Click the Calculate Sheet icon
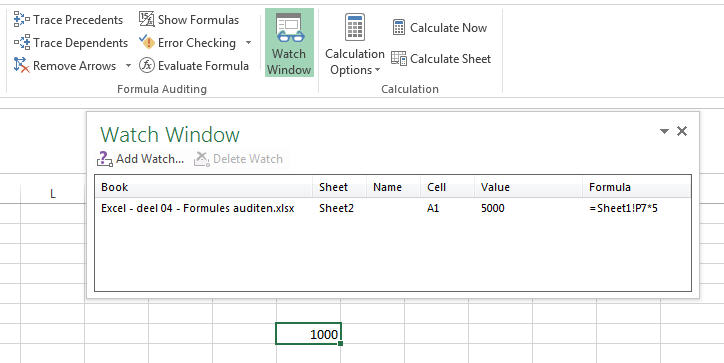This screenshot has width=724, height=363. (x=399, y=59)
